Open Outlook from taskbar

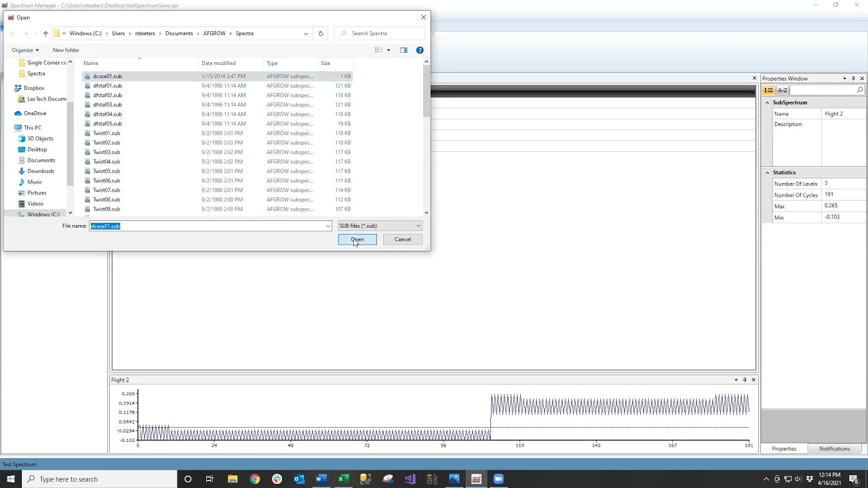pos(299,479)
